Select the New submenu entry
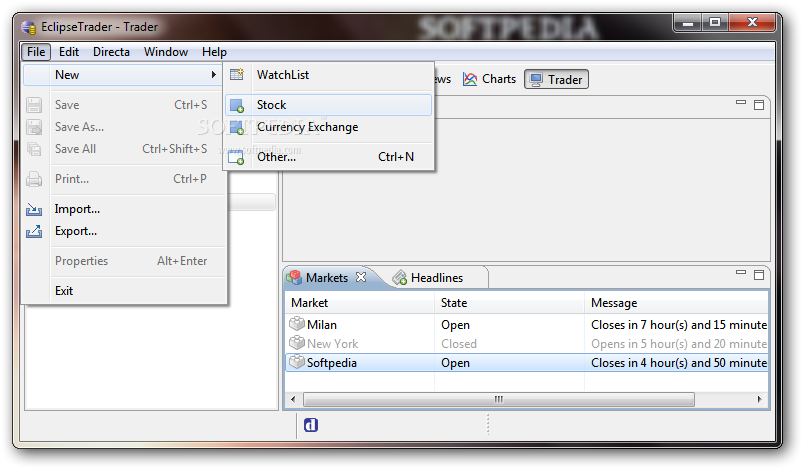 (x=124, y=75)
